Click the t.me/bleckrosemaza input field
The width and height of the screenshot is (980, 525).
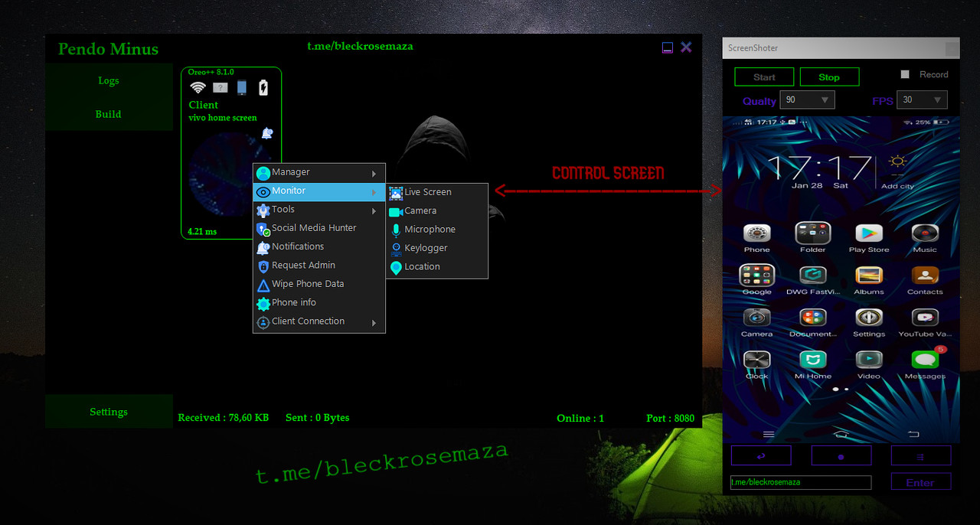800,482
